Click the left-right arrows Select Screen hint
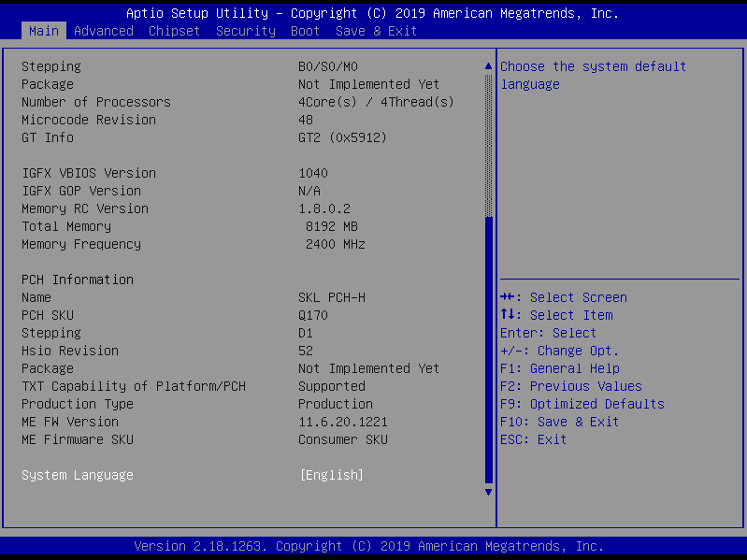Viewport: 747px width, 560px height. (x=564, y=297)
